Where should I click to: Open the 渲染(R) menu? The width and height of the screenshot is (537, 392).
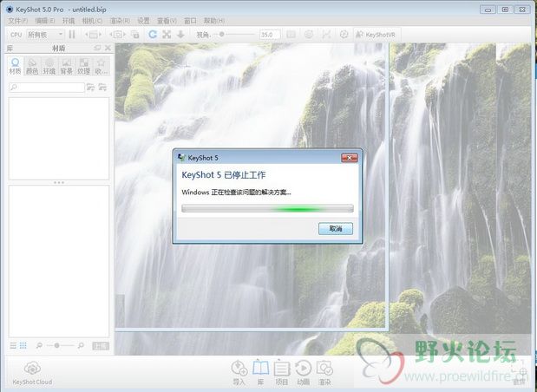pyautogui.click(x=120, y=21)
